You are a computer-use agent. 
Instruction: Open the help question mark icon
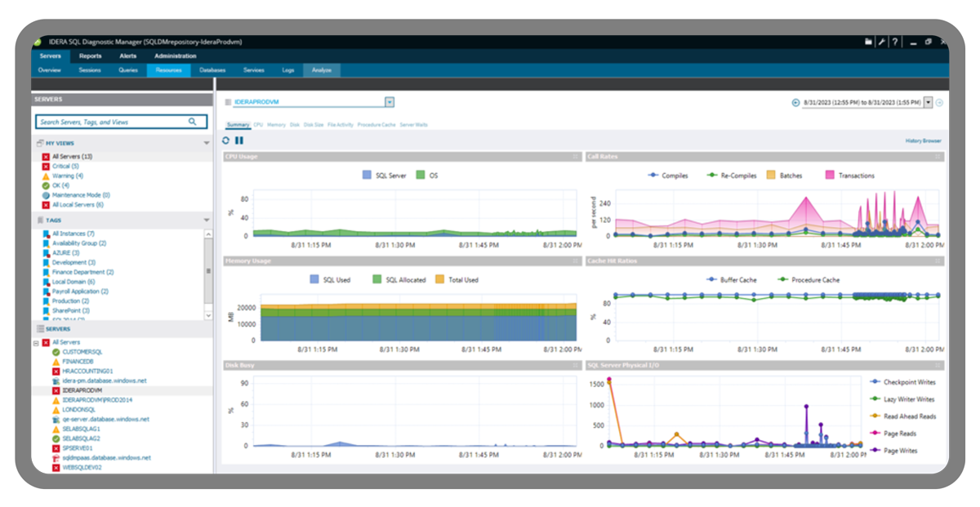point(895,42)
